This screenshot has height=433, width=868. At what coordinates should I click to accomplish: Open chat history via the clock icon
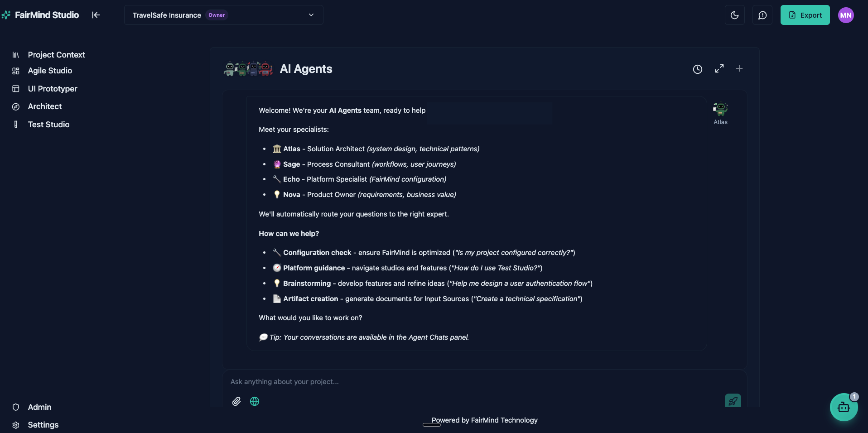pos(697,69)
